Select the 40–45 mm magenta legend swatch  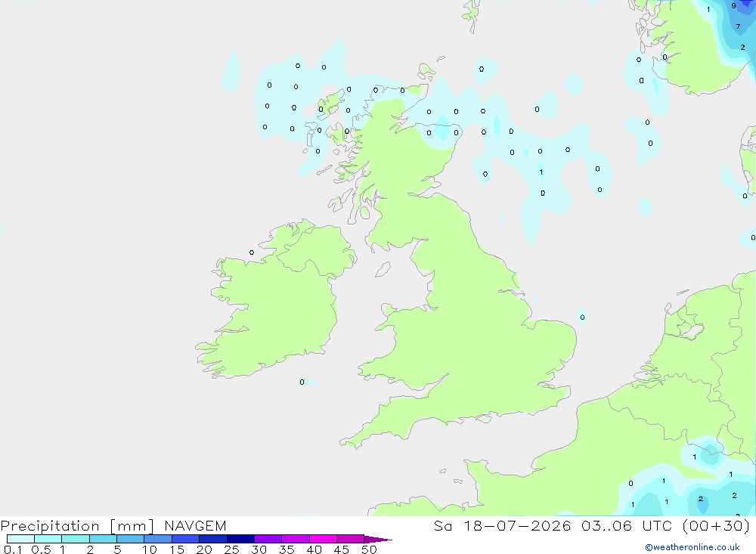pyautogui.click(x=323, y=539)
